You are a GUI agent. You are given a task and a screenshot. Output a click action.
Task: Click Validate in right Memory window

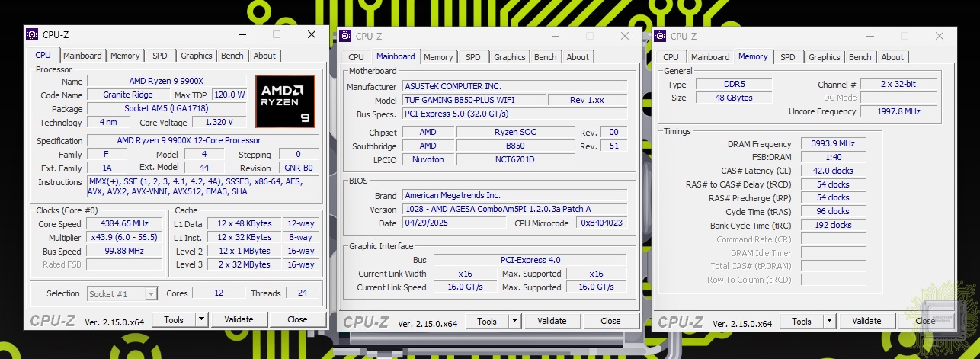(866, 321)
